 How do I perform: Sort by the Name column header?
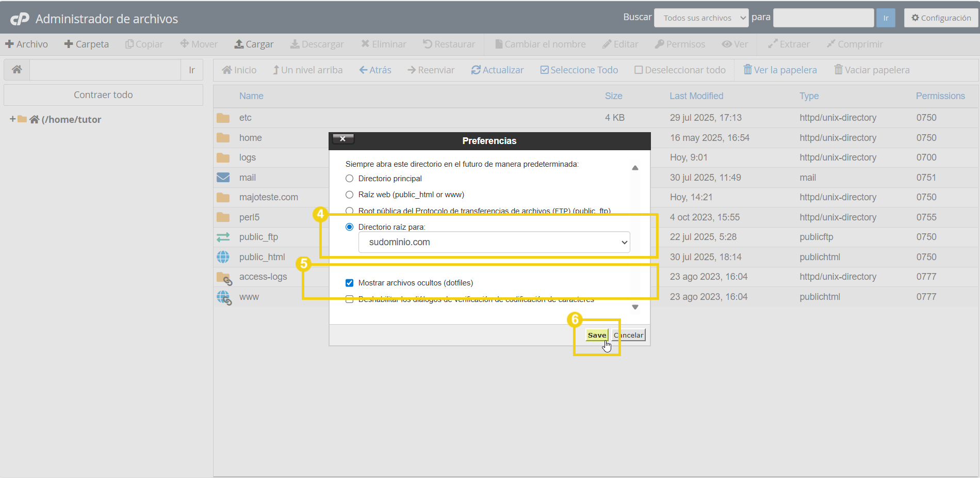(251, 96)
